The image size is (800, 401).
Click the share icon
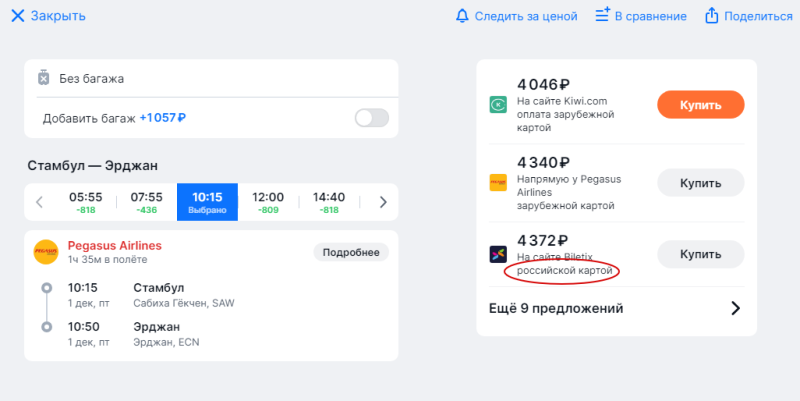point(712,16)
